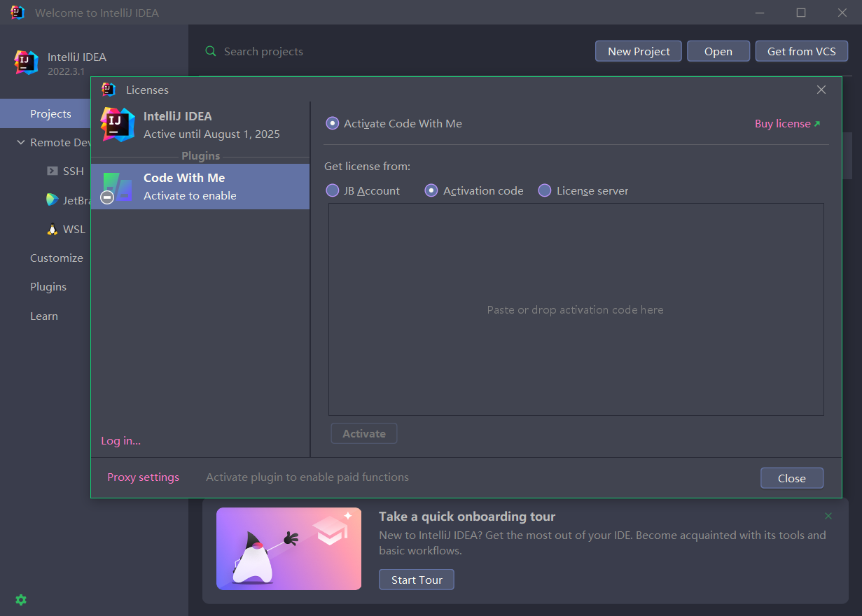This screenshot has width=862, height=616.
Task: Open the Plugins tab
Action: tap(48, 286)
